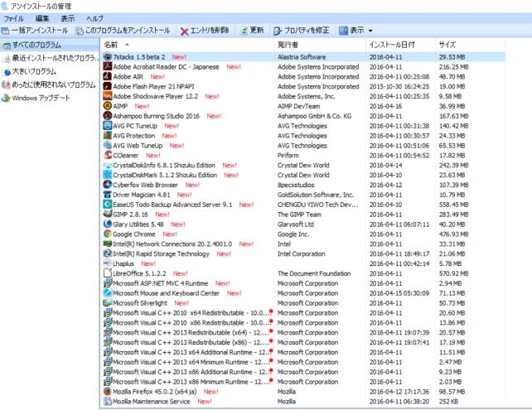Click the Mozilla Maintenance Service icon
This screenshot has width=532, height=410.
(x=107, y=401)
